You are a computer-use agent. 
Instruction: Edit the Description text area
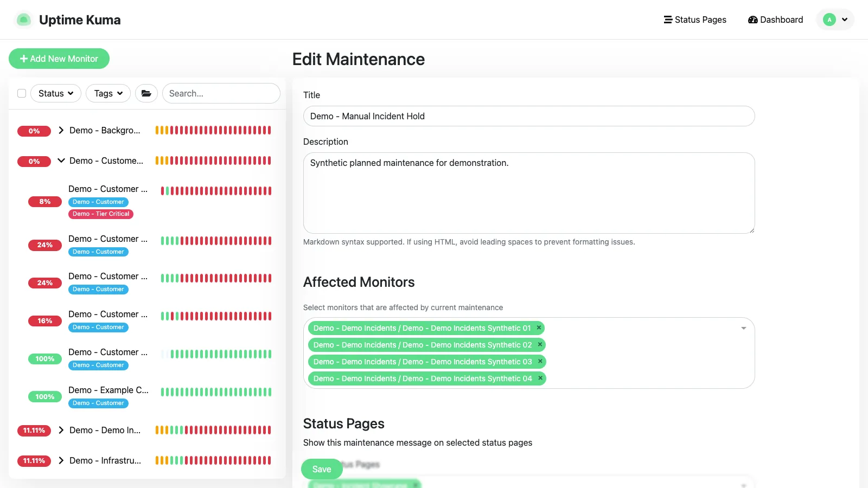tap(529, 193)
